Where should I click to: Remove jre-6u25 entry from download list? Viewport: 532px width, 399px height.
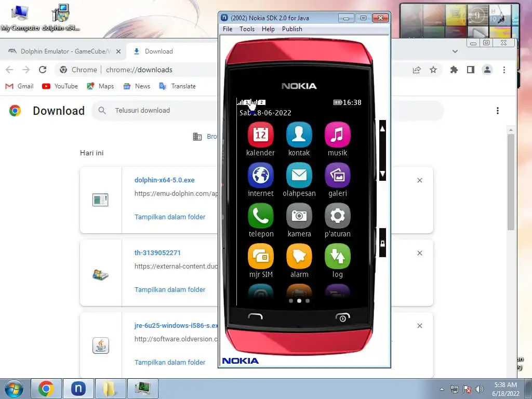[420, 326]
